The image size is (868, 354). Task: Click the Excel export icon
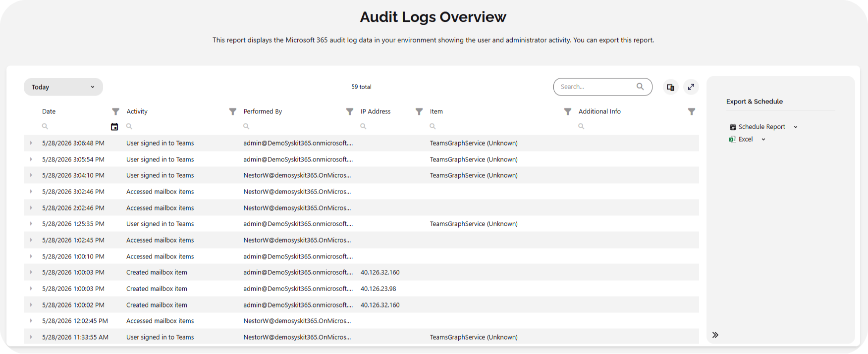732,140
